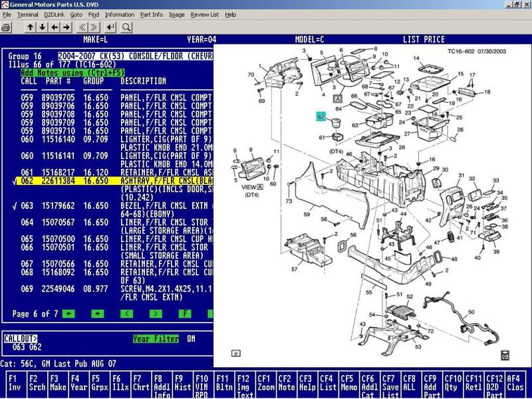Open the D2DLink menu
This screenshot has height=399, width=532.
pyautogui.click(x=55, y=15)
